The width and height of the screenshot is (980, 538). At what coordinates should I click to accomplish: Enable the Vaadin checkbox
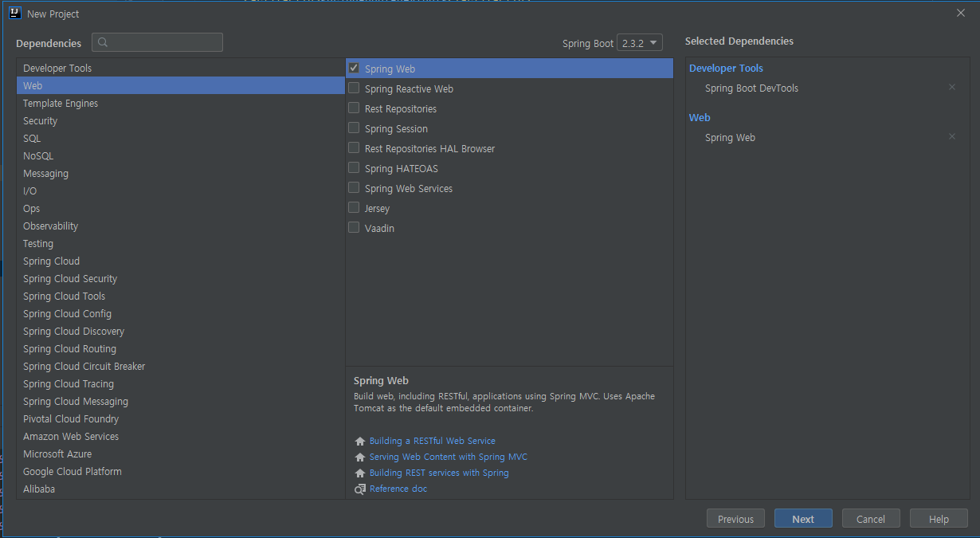[x=354, y=228]
